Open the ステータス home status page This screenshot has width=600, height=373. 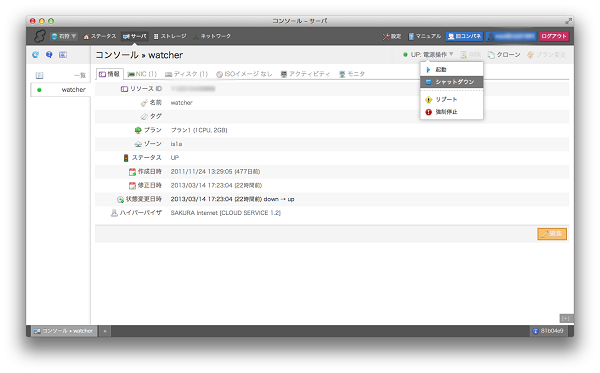(100, 36)
